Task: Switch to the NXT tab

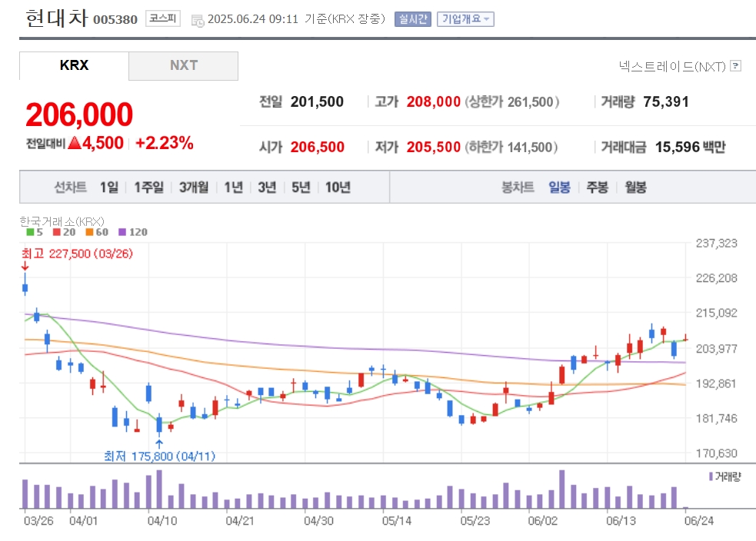Action: [184, 65]
